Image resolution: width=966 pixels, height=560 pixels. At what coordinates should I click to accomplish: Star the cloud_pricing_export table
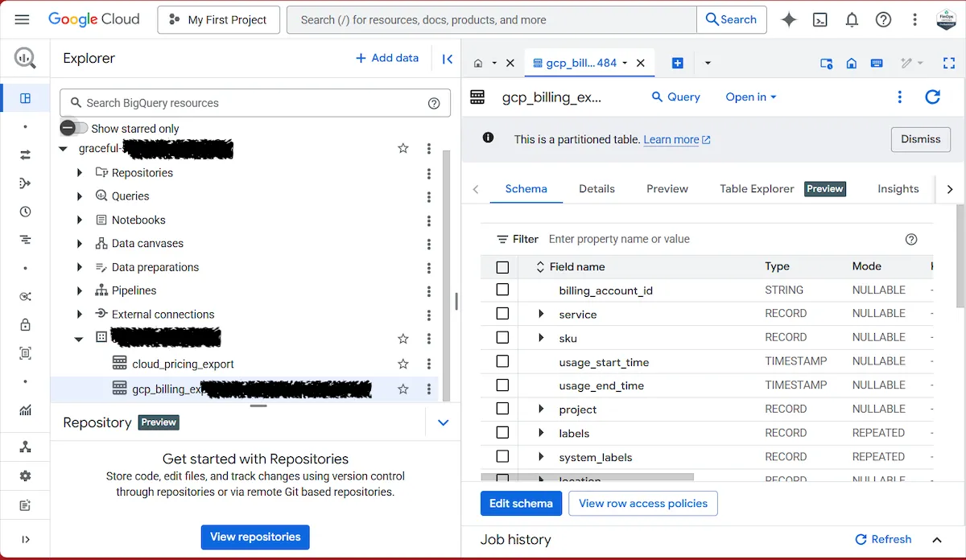pyautogui.click(x=403, y=364)
